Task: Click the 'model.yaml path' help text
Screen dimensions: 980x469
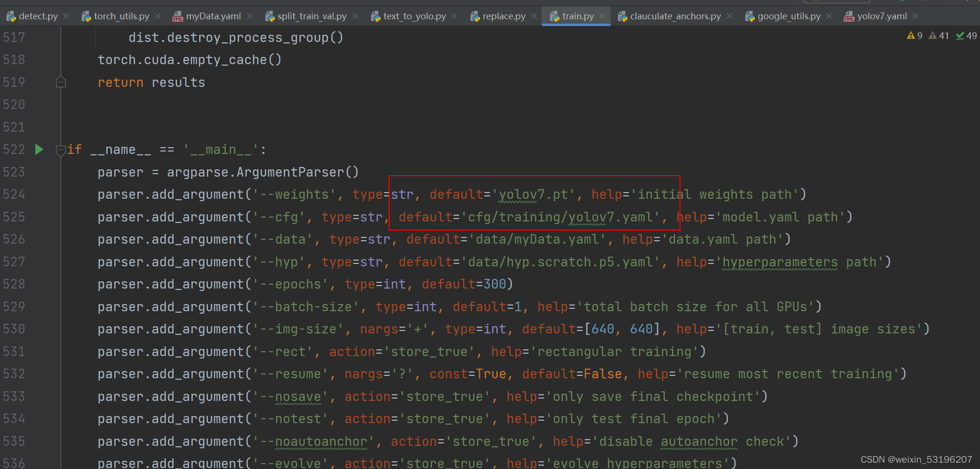Action: (780, 217)
